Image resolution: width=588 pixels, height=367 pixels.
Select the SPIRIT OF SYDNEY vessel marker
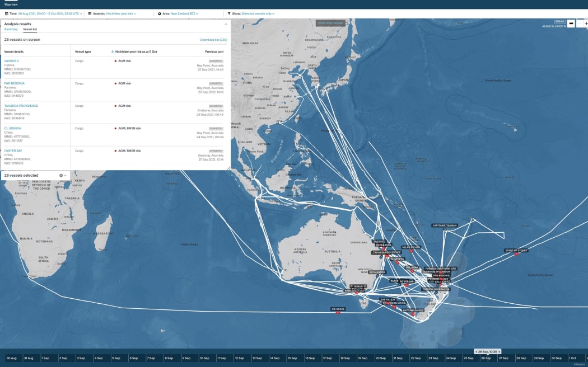(x=516, y=254)
